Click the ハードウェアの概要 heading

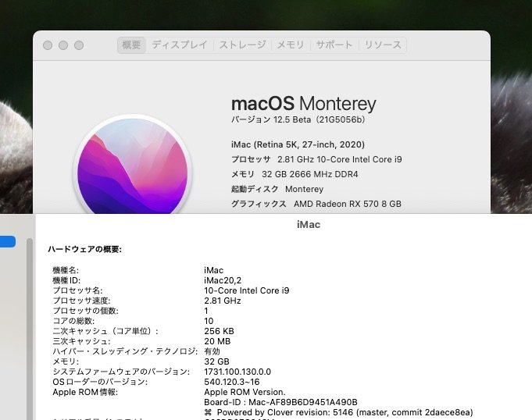pyautogui.click(x=85, y=250)
